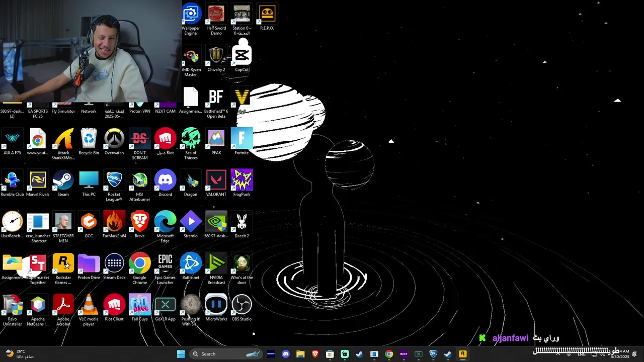The image size is (644, 362).
Task: Open AMD Ryzen Master shortcut
Action: pos(191,61)
